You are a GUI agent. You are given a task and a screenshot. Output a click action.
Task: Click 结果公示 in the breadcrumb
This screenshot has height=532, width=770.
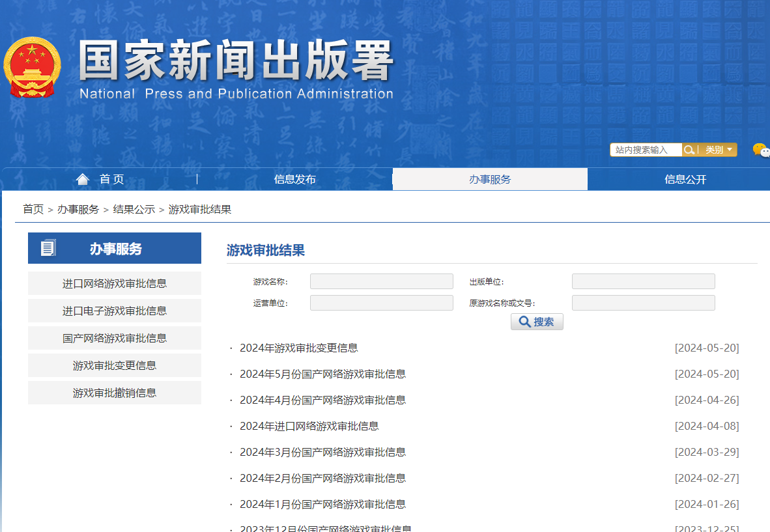[134, 209]
